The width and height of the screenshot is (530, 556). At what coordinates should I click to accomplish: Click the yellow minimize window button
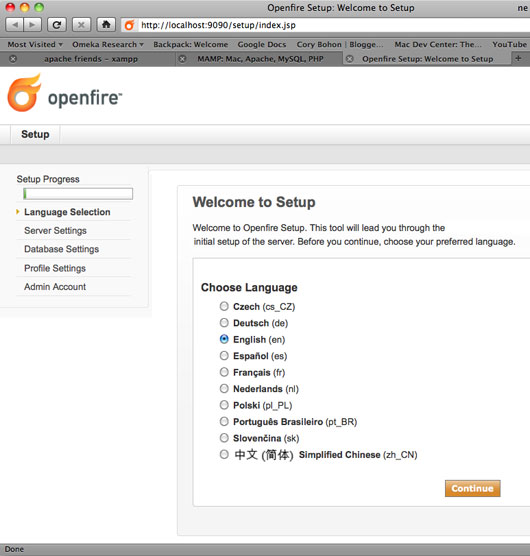coord(25,7)
